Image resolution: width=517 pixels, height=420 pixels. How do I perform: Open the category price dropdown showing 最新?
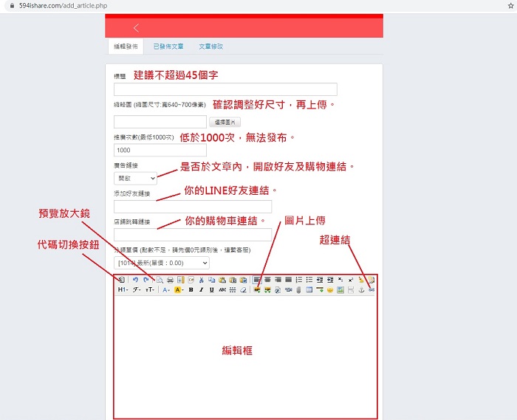161,263
